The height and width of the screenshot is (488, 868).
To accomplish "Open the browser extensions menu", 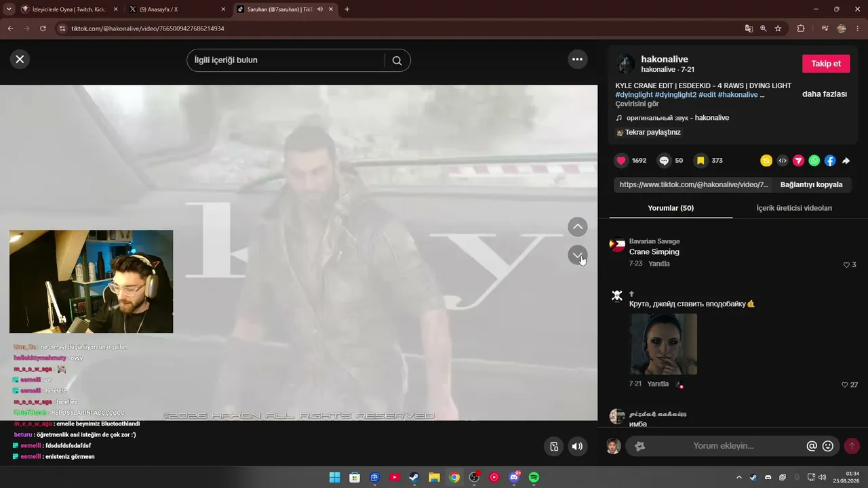I will pos(801,28).
